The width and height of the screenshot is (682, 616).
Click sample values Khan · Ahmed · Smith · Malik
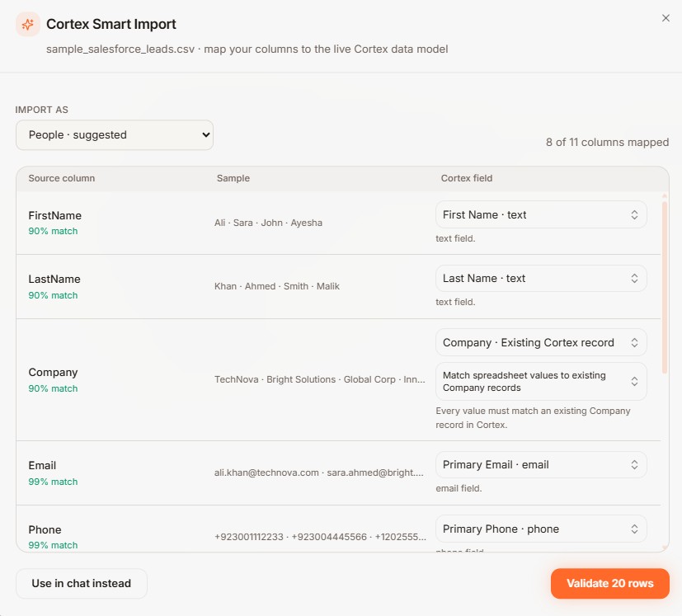tap(277, 286)
